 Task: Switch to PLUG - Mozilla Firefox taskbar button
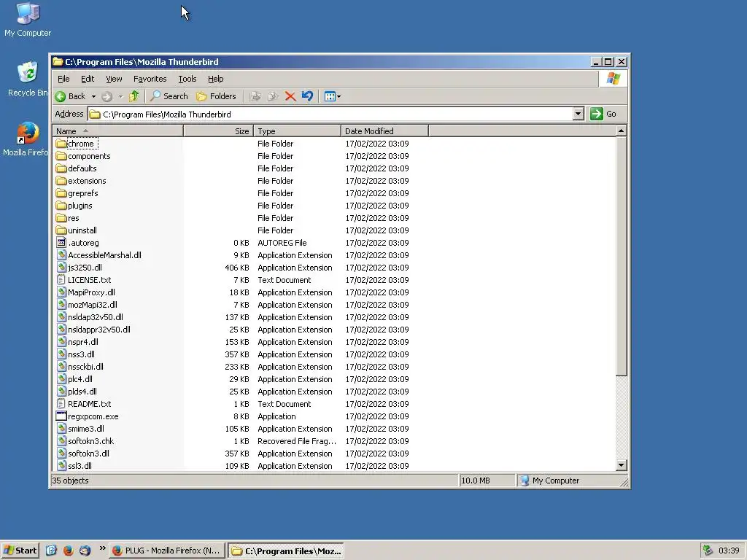(x=167, y=551)
